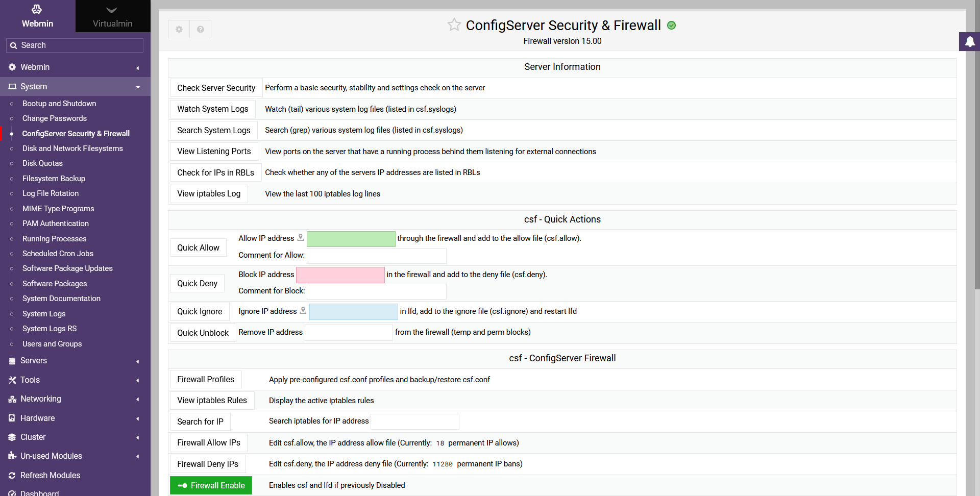Click the person icon next to Allow IP address
The width and height of the screenshot is (980, 496).
click(301, 237)
